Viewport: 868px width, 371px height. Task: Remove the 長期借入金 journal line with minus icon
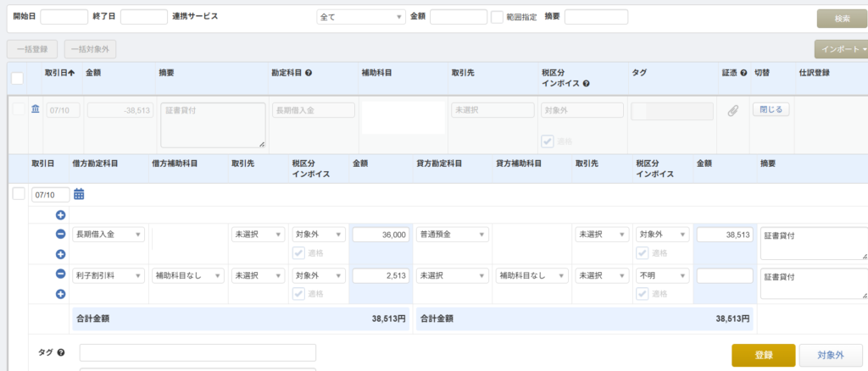[60, 235]
